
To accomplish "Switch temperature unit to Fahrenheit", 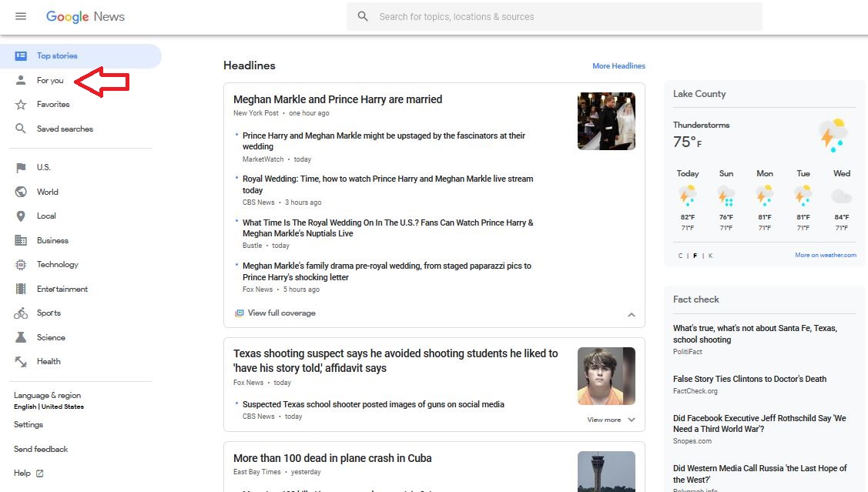I will click(695, 256).
